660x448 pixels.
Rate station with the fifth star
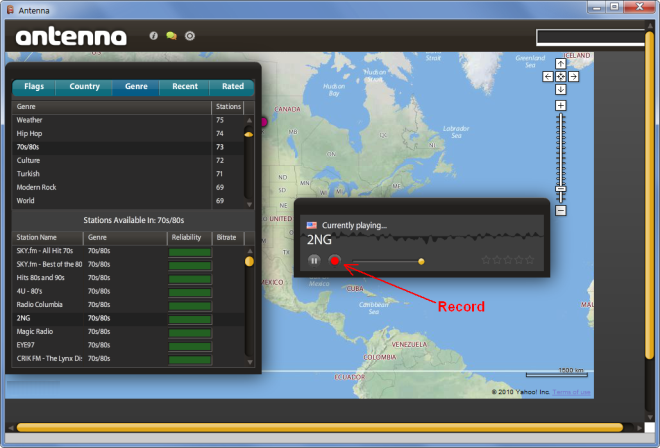530,260
